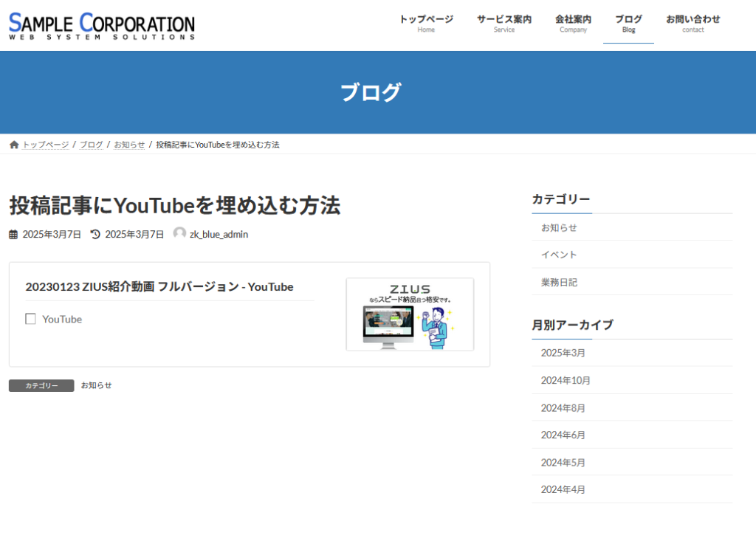
Task: Open サービス案内 Service menu item
Action: 504,24
